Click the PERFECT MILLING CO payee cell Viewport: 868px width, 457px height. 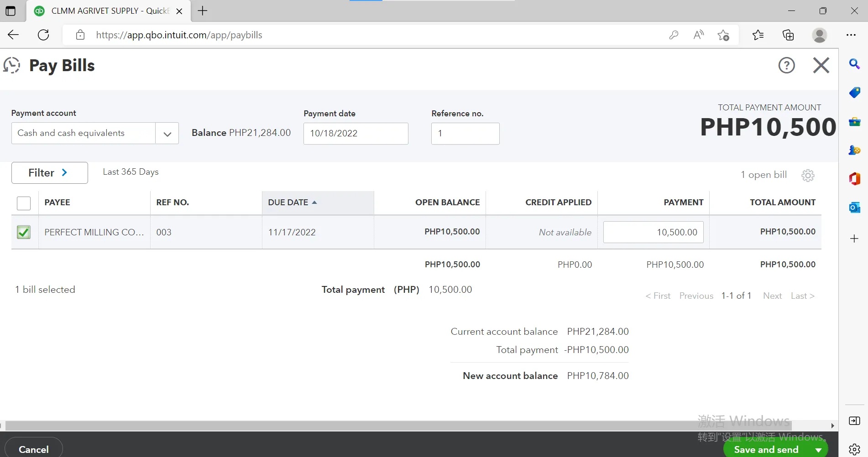click(94, 232)
